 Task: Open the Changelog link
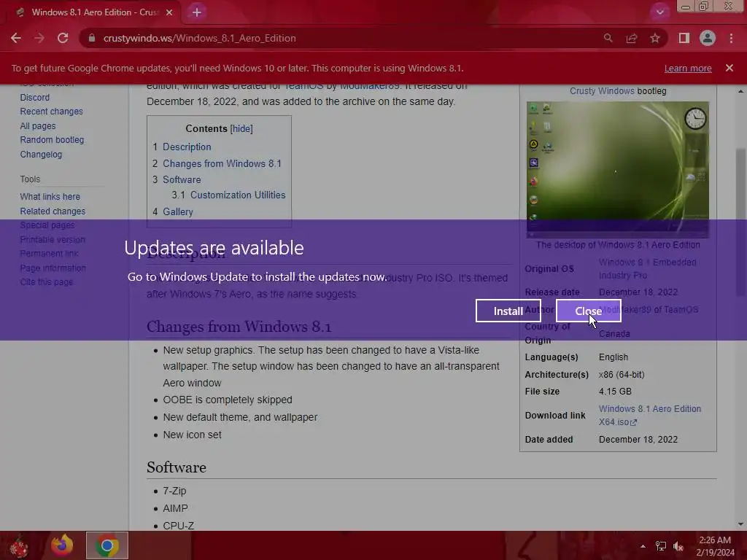[41, 155]
